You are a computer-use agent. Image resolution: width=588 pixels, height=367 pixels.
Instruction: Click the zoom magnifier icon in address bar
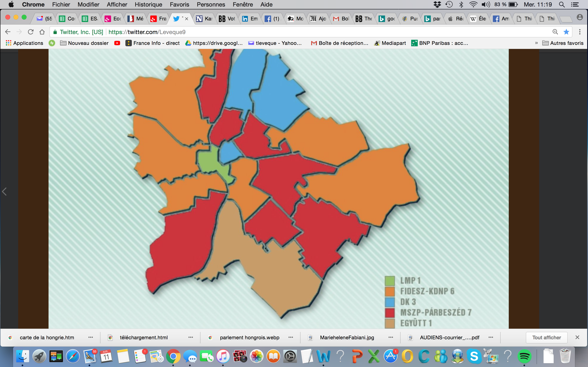(x=555, y=32)
